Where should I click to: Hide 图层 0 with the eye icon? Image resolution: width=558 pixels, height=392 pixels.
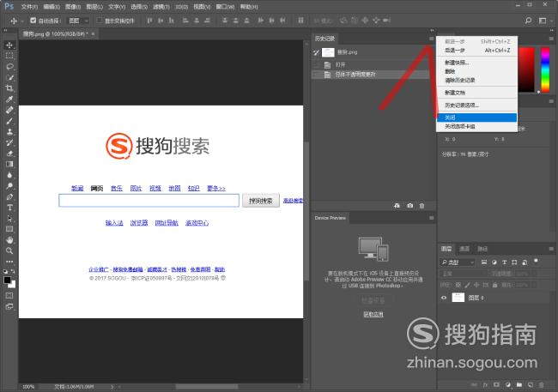tap(444, 298)
